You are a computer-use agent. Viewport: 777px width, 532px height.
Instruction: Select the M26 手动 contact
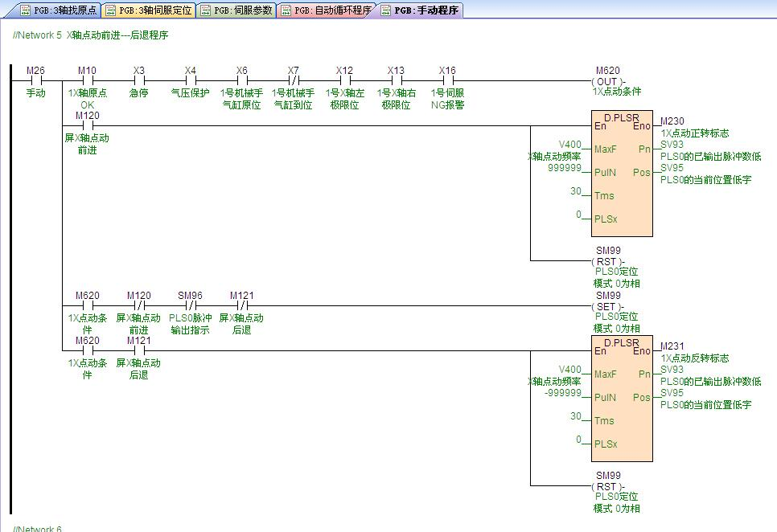(35, 80)
